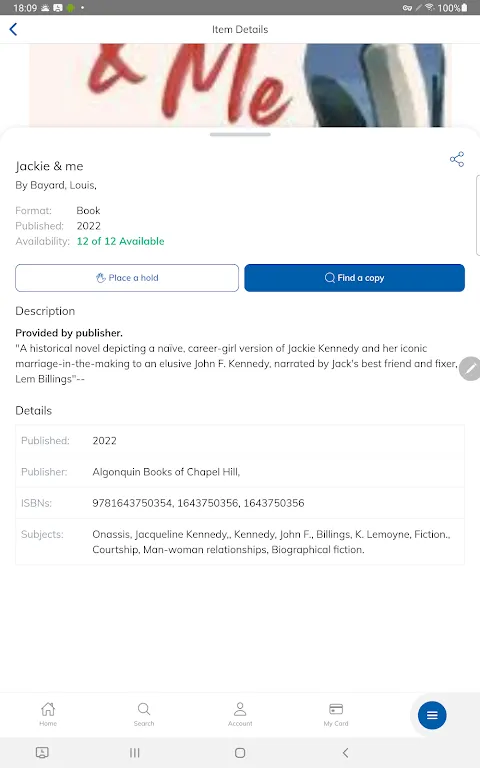Tap the ISBNs row in Details table
The width and height of the screenshot is (480, 768).
point(240,503)
